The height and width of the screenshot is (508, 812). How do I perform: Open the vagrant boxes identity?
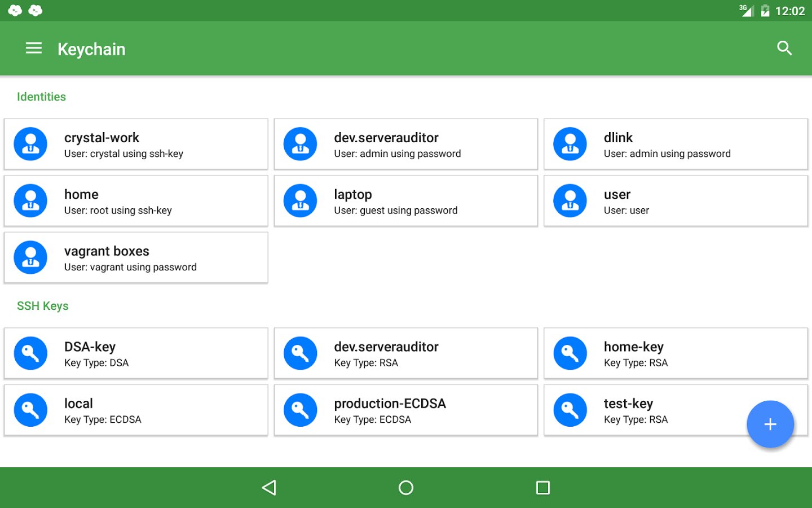point(136,258)
